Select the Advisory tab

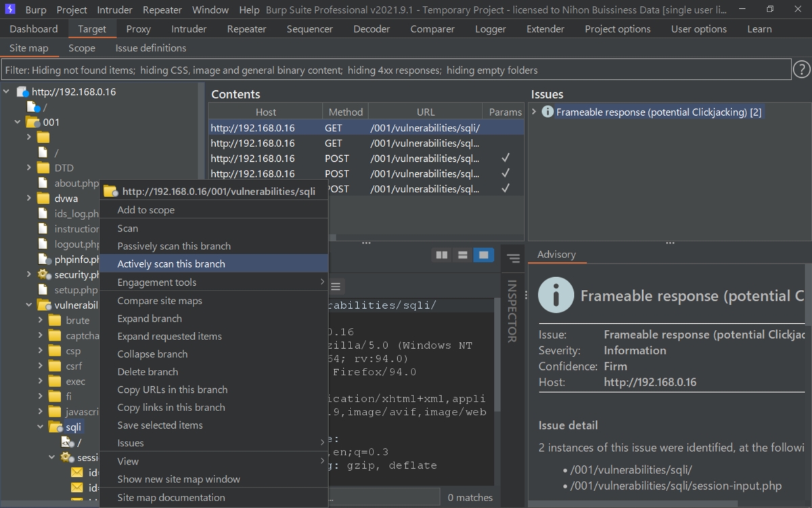556,255
